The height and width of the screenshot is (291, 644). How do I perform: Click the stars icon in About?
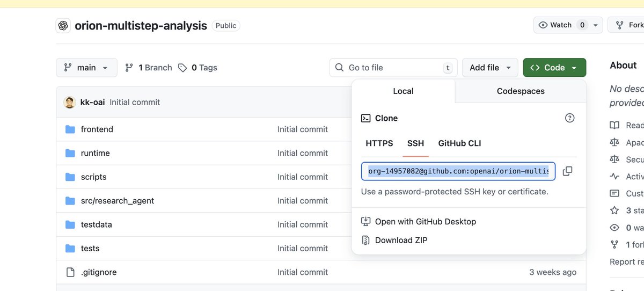click(614, 210)
